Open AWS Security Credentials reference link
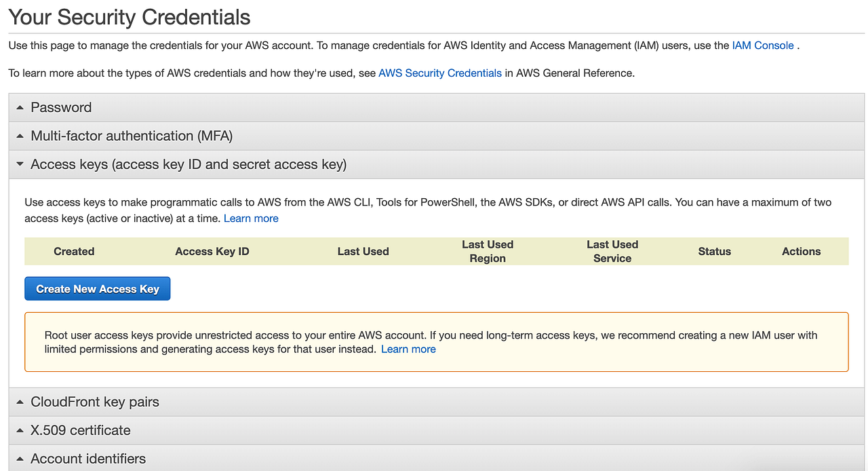868x471 pixels. tap(440, 73)
